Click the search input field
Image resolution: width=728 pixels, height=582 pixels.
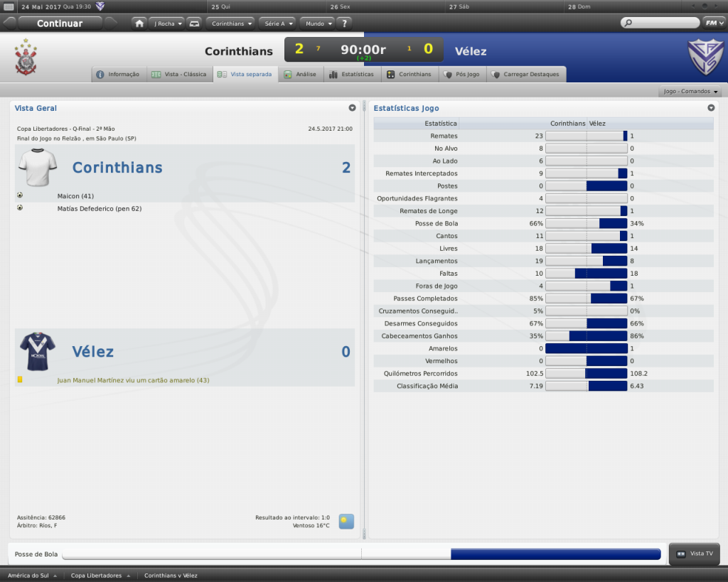[x=660, y=23]
